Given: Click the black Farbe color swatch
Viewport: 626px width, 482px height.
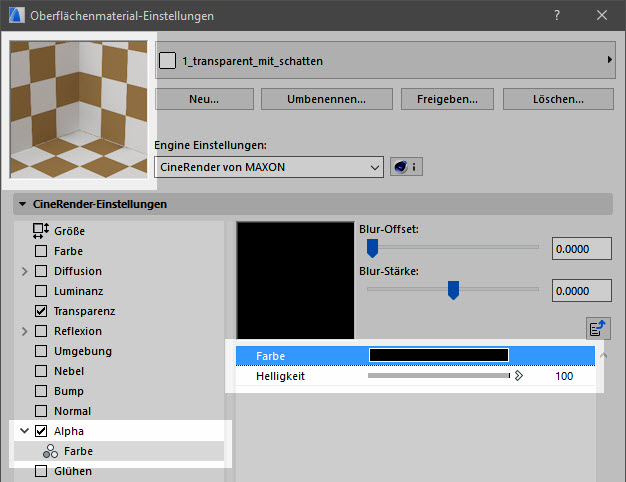Looking at the screenshot, I should click(439, 355).
